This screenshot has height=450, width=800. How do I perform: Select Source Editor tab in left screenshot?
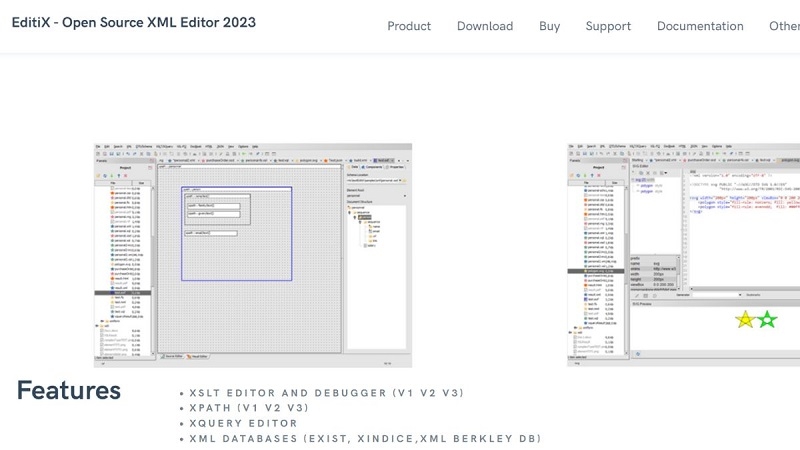click(x=172, y=355)
